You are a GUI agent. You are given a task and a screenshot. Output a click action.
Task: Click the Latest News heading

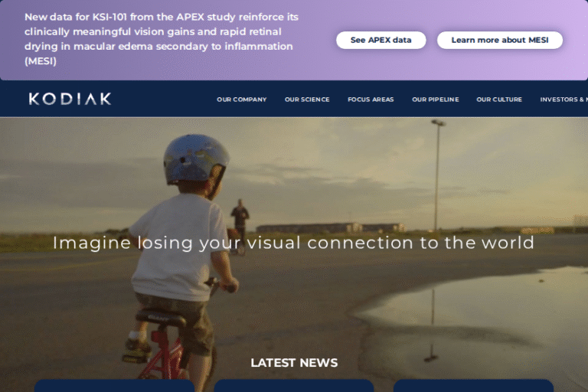coord(294,363)
